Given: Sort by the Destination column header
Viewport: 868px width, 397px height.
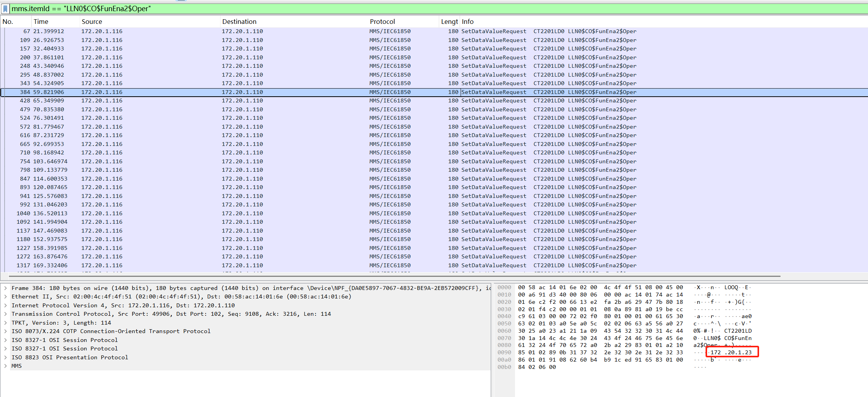Looking at the screenshot, I should point(294,22).
